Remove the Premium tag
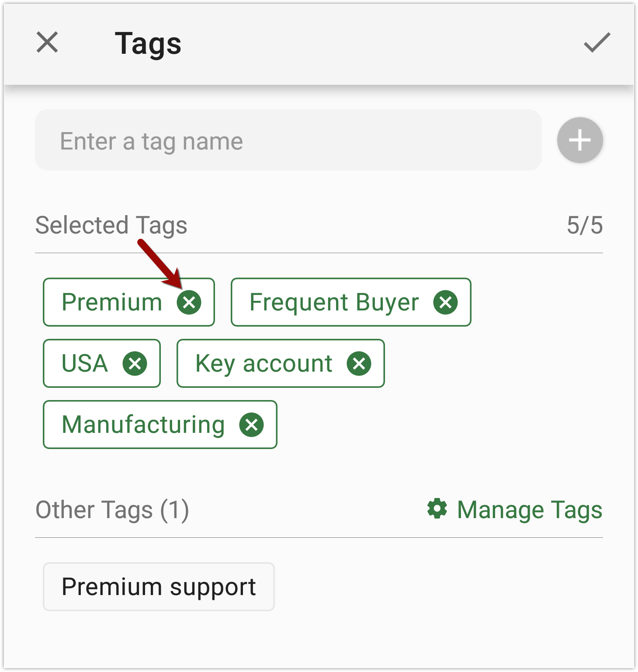638x672 pixels. (x=189, y=302)
